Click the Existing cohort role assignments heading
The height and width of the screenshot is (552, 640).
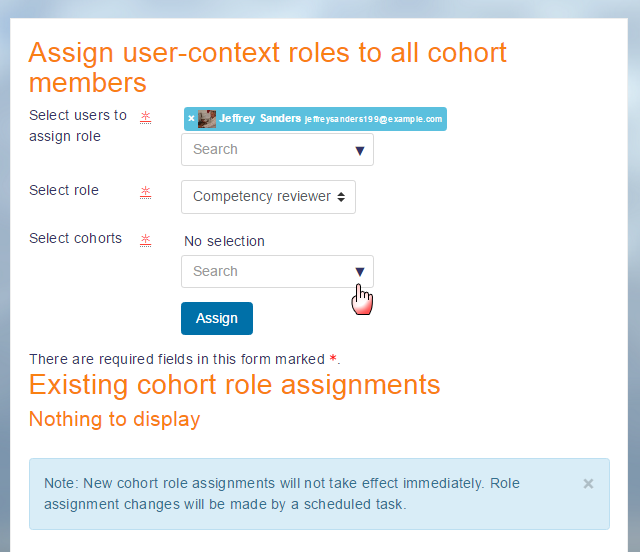[234, 385]
